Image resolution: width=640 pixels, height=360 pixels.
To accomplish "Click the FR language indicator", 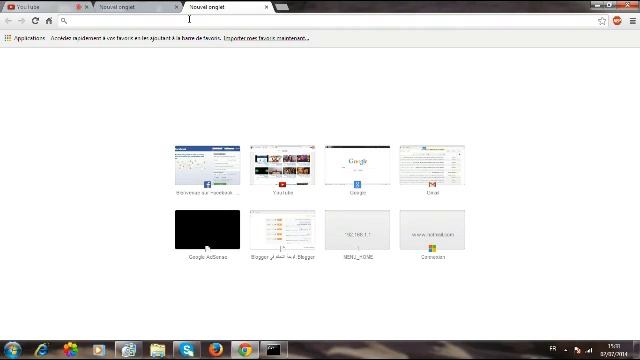I will click(553, 349).
